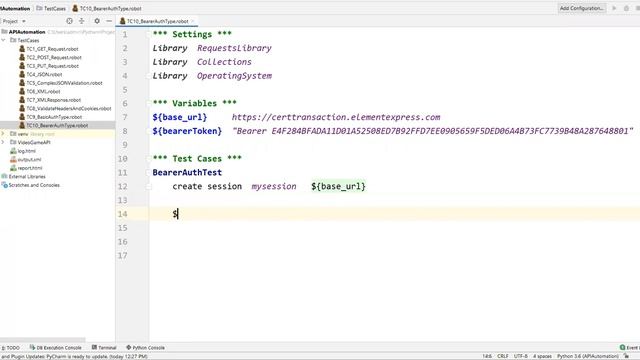Click the output.xml file icon

pos(13,160)
